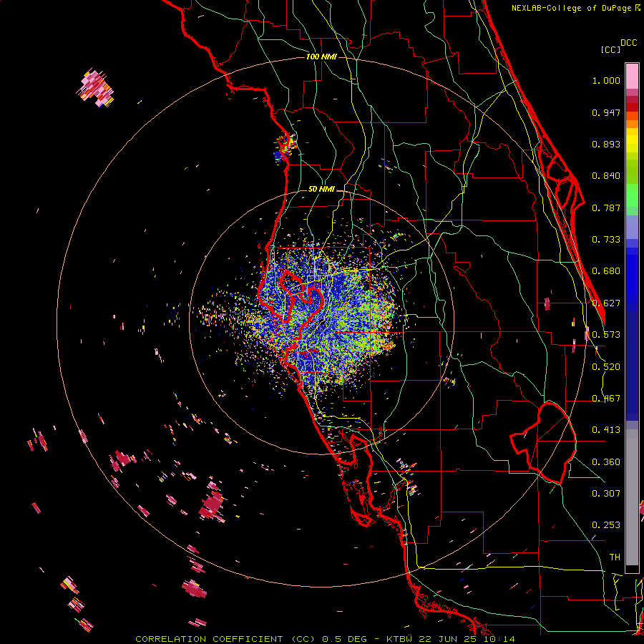Click the TH label near legend bottom
The width and height of the screenshot is (644, 644).
point(615,557)
